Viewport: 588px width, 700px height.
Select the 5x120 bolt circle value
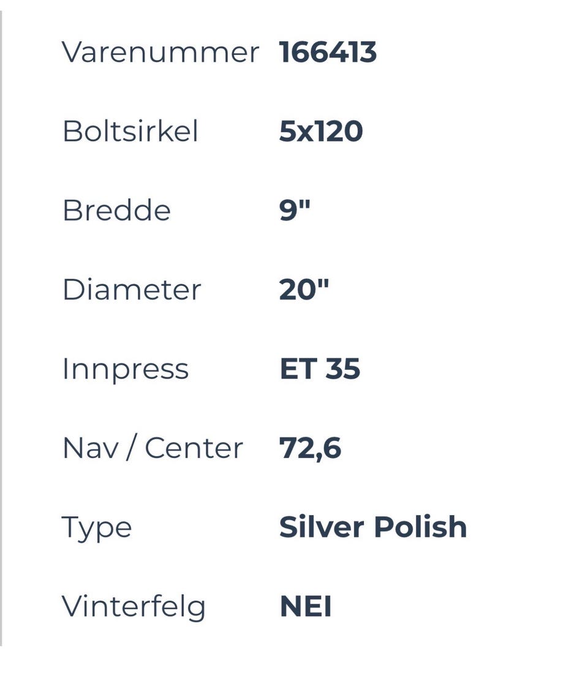(321, 131)
